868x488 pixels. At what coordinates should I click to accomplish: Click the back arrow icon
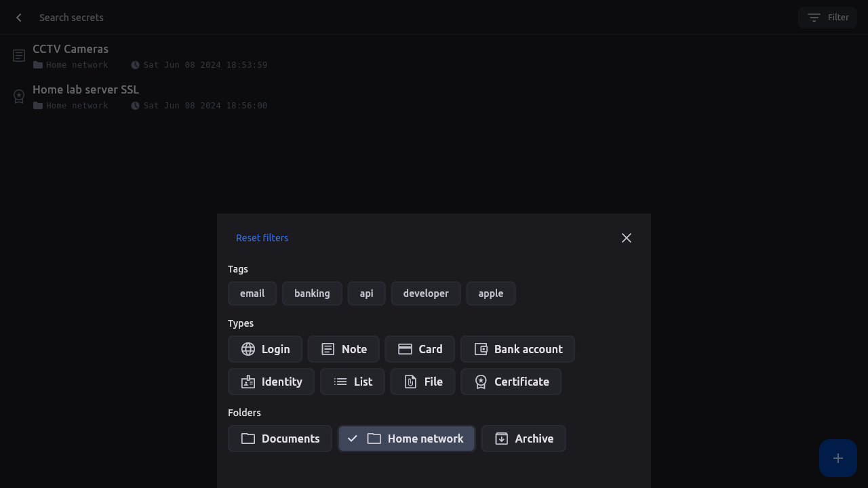point(19,18)
